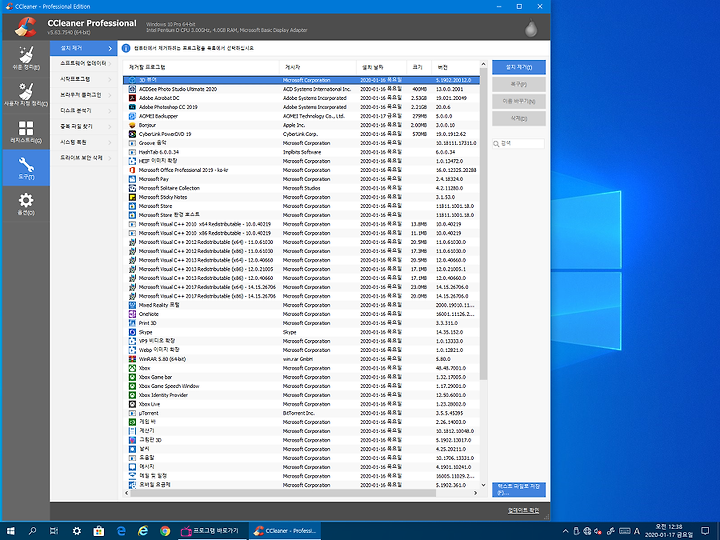
Task: Open the taskbar search magnifier
Action: pyautogui.click(x=32, y=531)
